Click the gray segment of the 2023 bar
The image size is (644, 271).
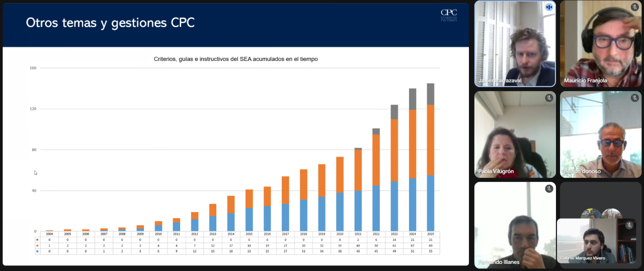(x=394, y=112)
